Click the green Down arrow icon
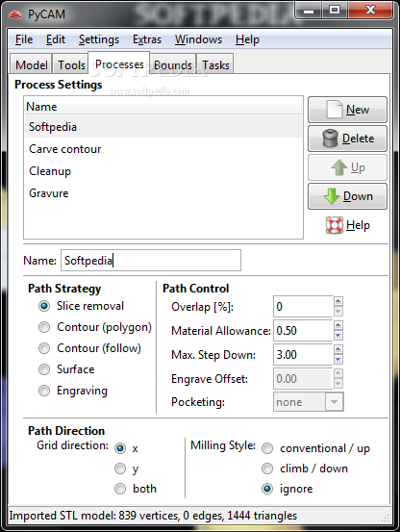Viewport: 400px width, 532px height. tap(332, 196)
